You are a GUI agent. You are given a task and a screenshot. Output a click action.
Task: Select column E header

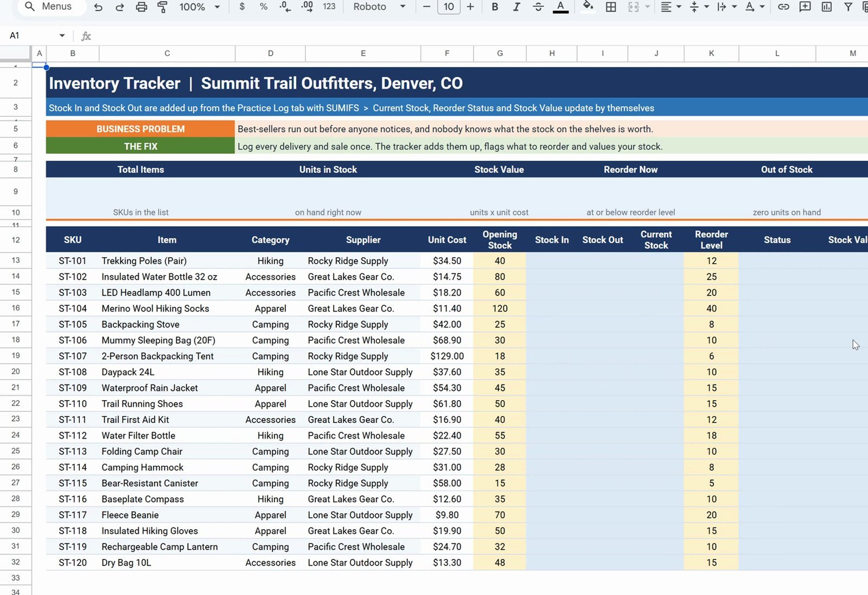coord(363,53)
